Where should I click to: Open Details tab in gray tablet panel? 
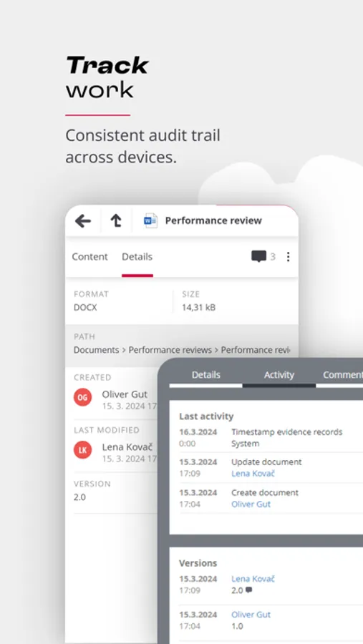pyautogui.click(x=206, y=375)
